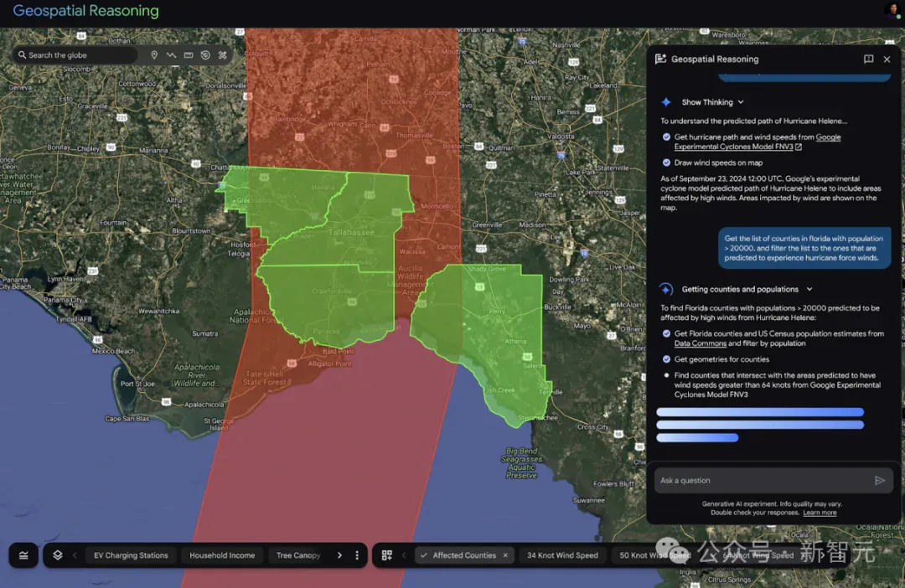Viewport: 905px width, 588px height.
Task: Open the layers more options menu
Action: click(357, 555)
